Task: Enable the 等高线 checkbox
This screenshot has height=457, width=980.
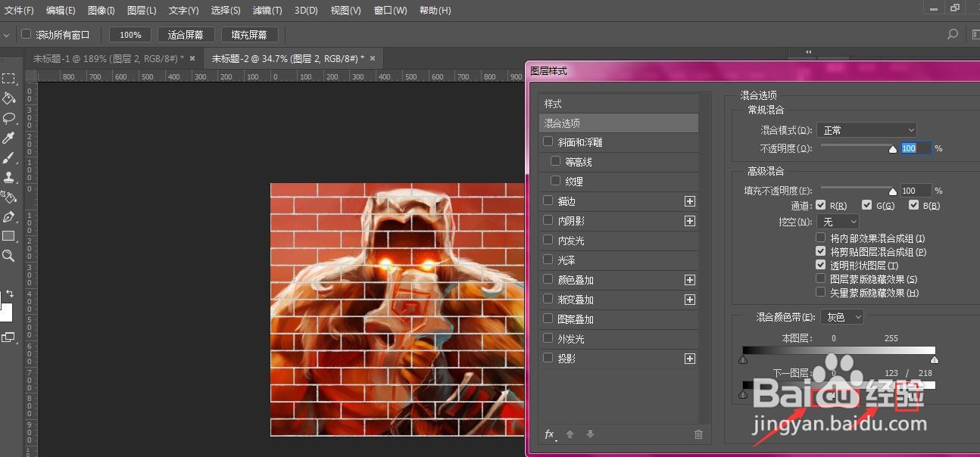Action: click(x=555, y=161)
